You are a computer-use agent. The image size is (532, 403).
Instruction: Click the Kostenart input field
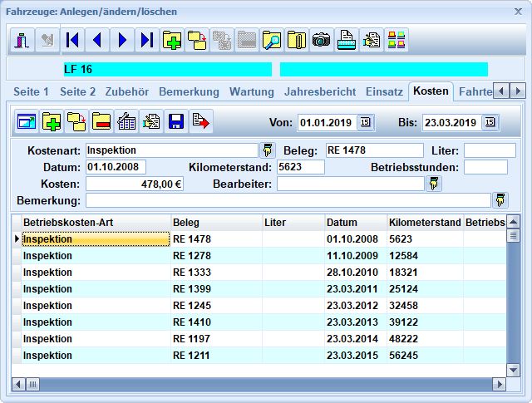click(172, 150)
